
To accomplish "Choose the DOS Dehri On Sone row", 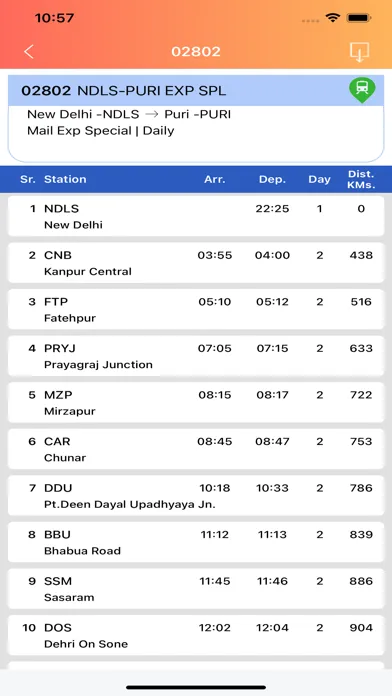I will point(196,636).
